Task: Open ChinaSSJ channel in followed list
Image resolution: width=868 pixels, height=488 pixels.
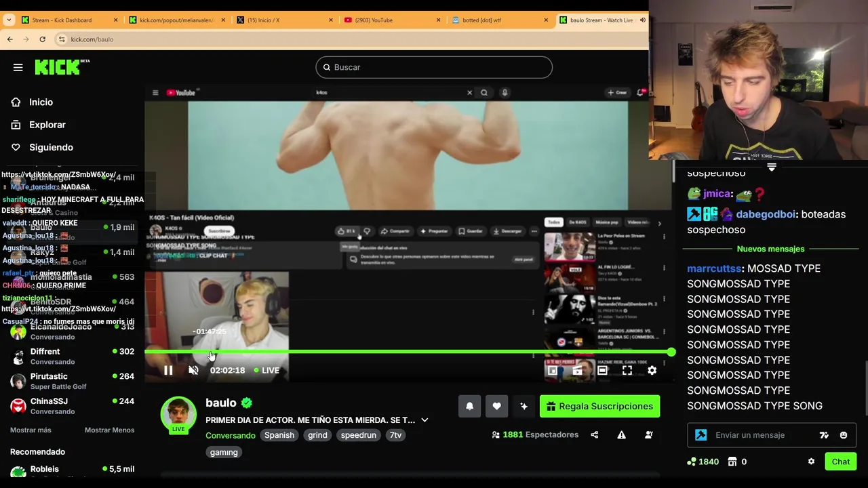Action: [x=72, y=405]
